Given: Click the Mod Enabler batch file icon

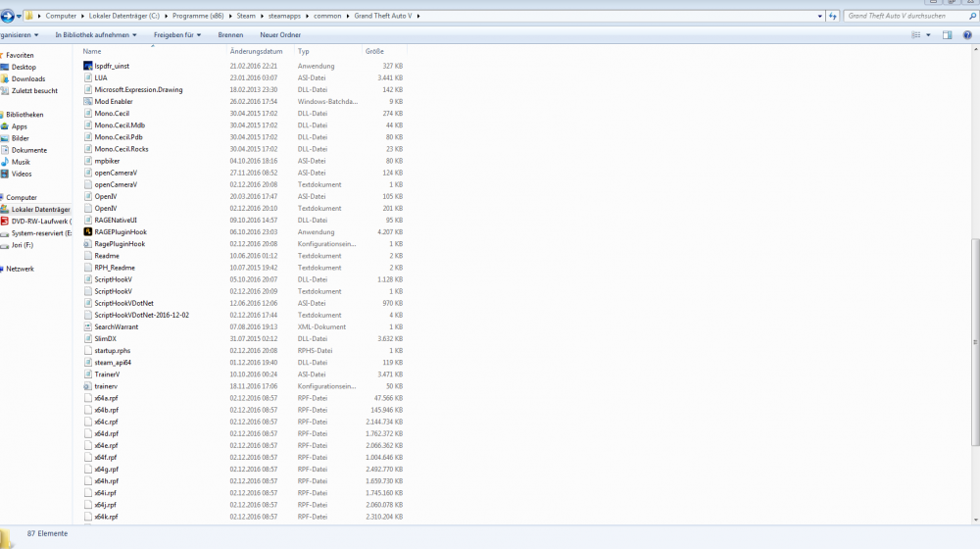Looking at the screenshot, I should coord(87,101).
